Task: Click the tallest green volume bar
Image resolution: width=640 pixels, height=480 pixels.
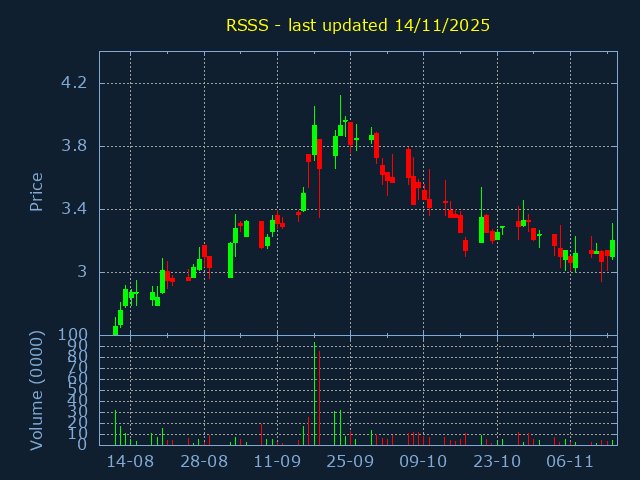Action: click(314, 395)
